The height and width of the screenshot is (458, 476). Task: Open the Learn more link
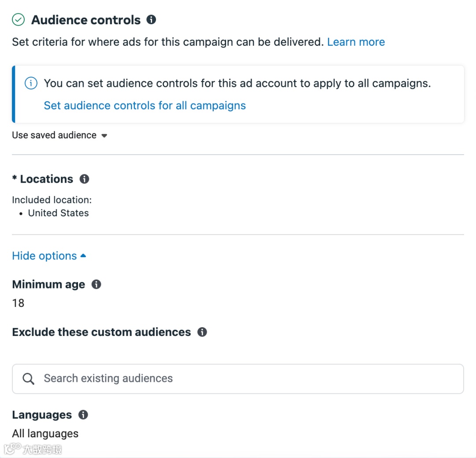click(x=356, y=42)
